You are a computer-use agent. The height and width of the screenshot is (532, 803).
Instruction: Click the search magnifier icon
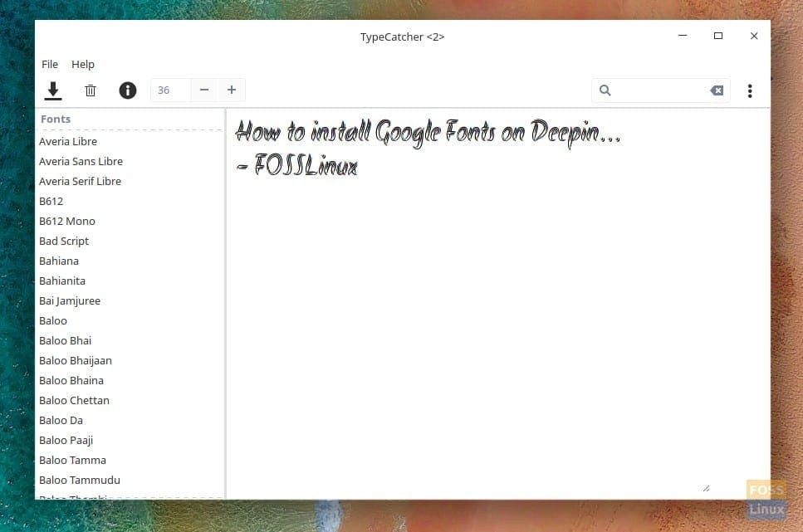tap(605, 90)
